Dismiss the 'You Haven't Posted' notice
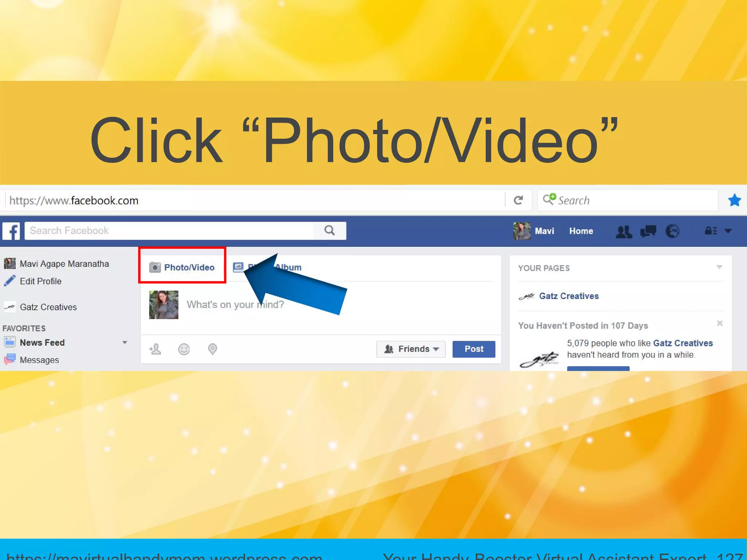The image size is (747, 560). 720,323
